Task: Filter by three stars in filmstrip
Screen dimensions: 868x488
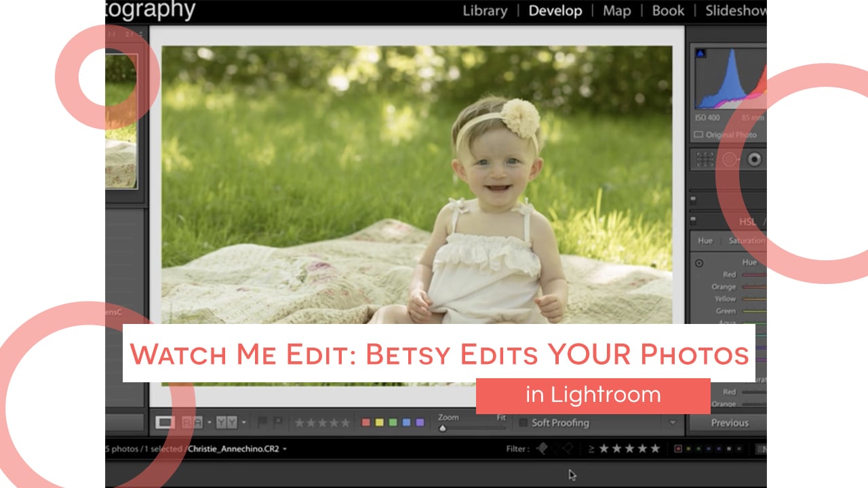Action: point(629,449)
